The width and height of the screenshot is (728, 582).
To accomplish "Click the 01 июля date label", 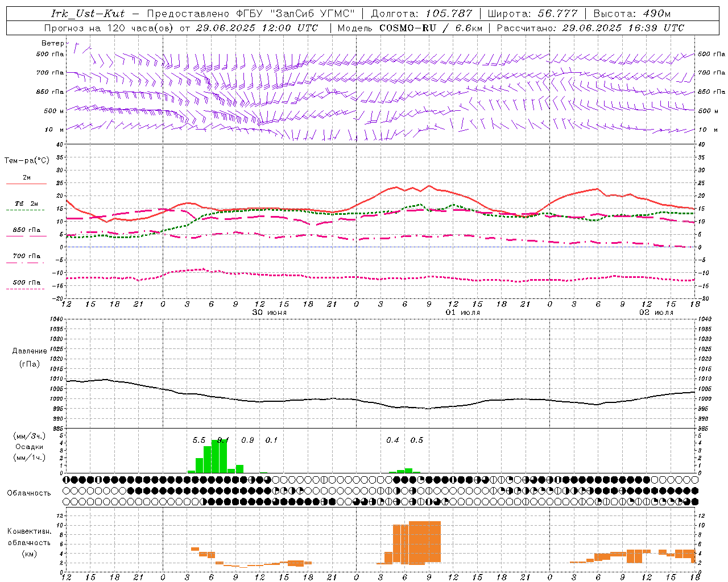I will point(463,313).
